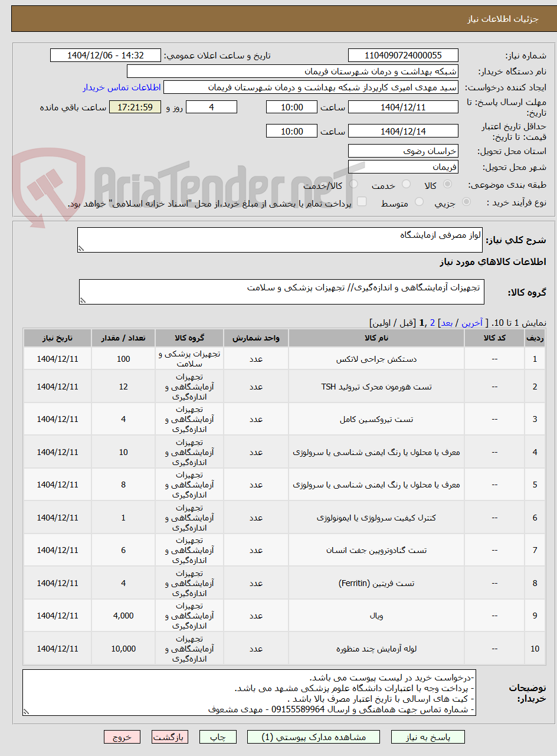Click the توضیحات خریدار text area

tap(249, 693)
